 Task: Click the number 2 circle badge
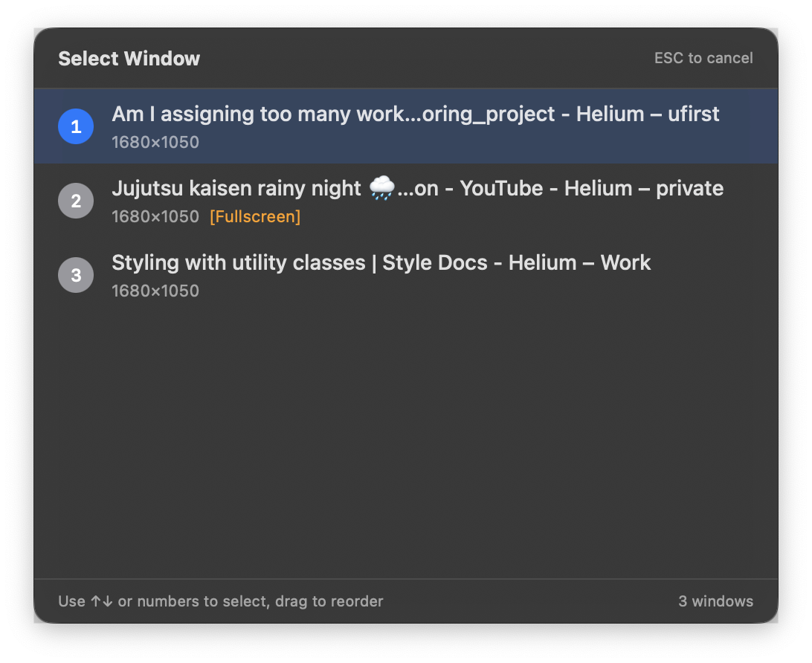[75, 201]
